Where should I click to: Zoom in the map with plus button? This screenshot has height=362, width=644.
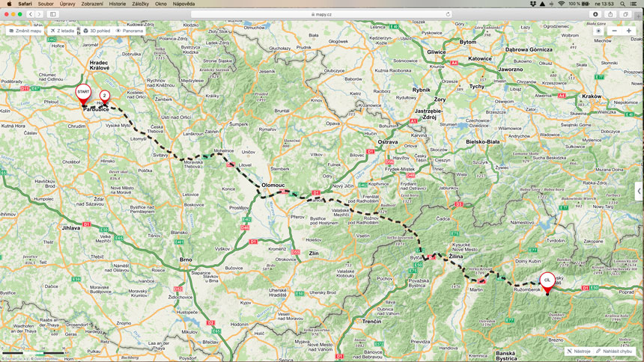pyautogui.click(x=629, y=31)
